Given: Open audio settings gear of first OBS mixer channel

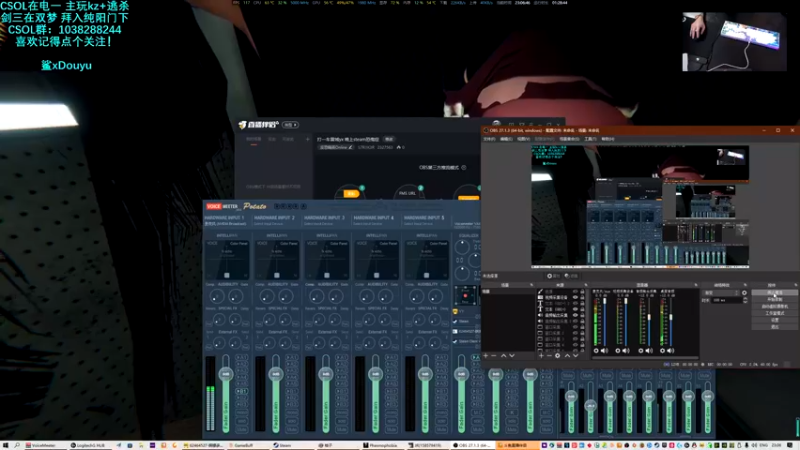Looking at the screenshot, I should (596, 351).
